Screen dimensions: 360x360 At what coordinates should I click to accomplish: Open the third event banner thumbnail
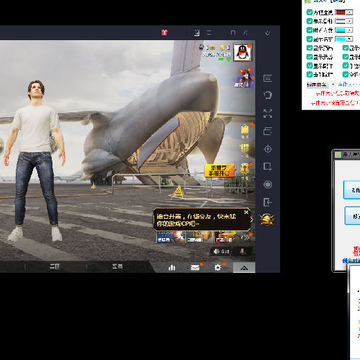226,237
